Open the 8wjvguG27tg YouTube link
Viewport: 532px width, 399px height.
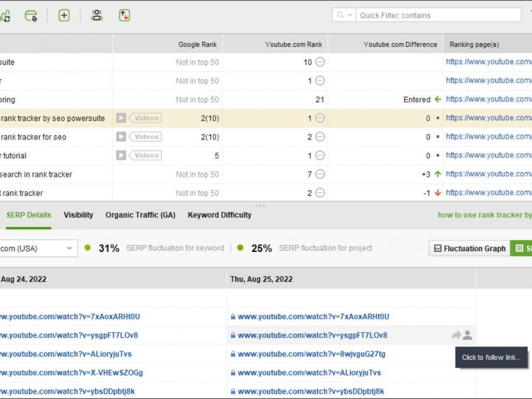pyautogui.click(x=311, y=354)
